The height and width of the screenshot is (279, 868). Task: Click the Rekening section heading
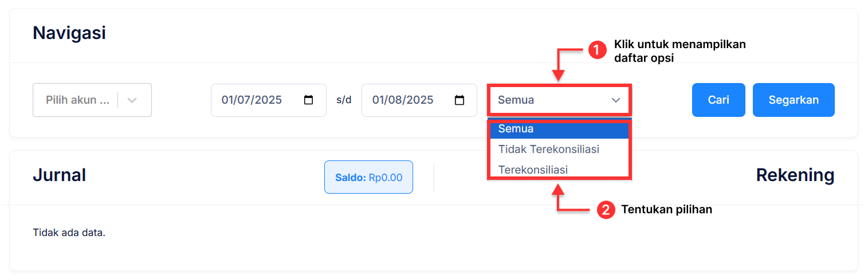[x=795, y=175]
